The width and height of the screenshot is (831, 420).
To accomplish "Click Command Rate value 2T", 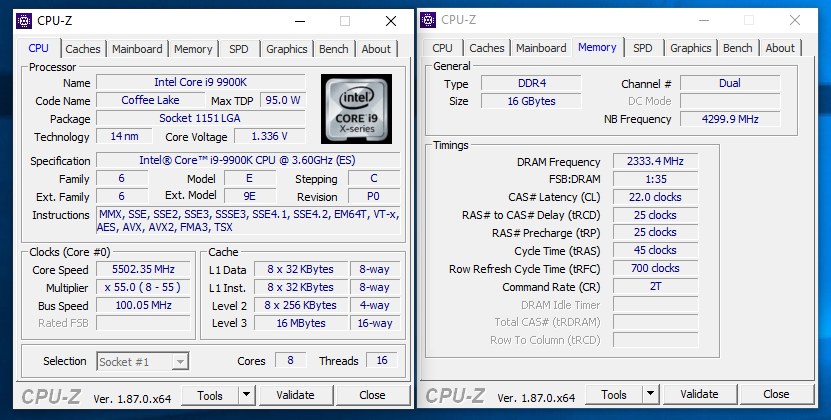I will (655, 286).
